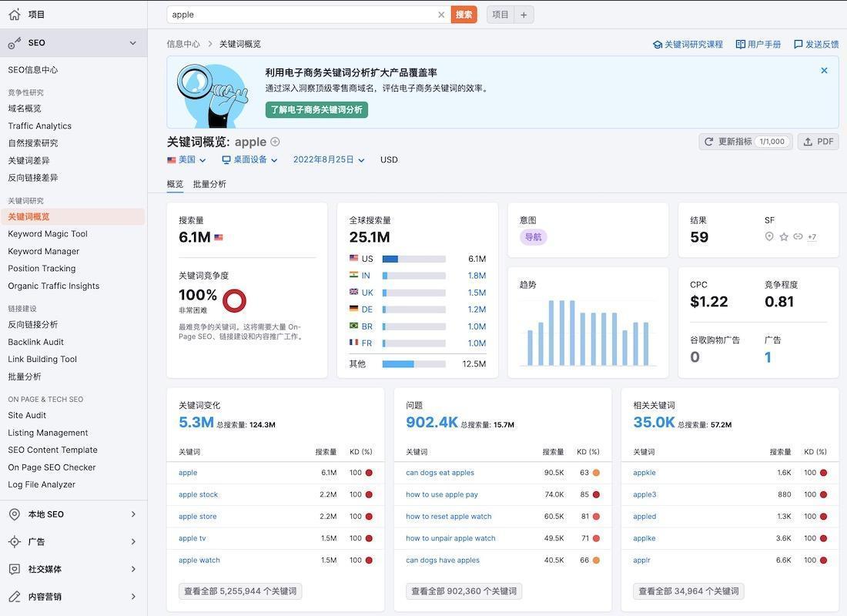The image size is (847, 616).
Task: Click the 本地 SEO pin icon
Action: click(15, 514)
